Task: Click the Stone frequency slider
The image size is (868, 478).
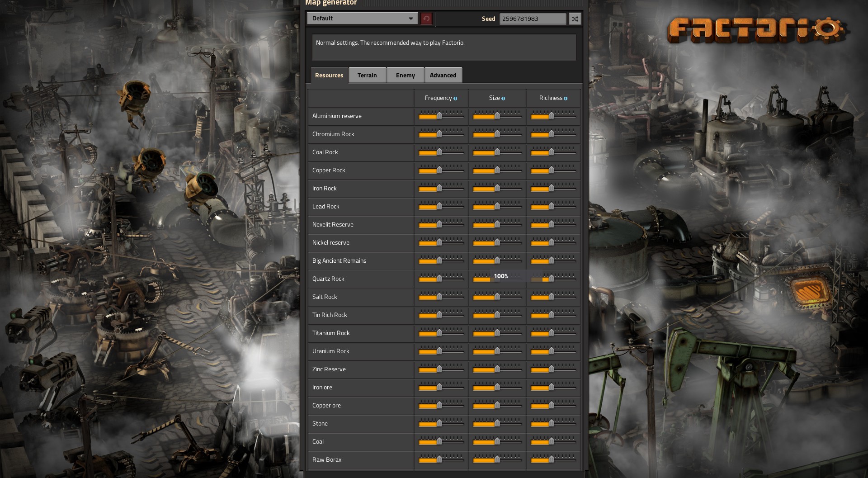Action: 441,424
